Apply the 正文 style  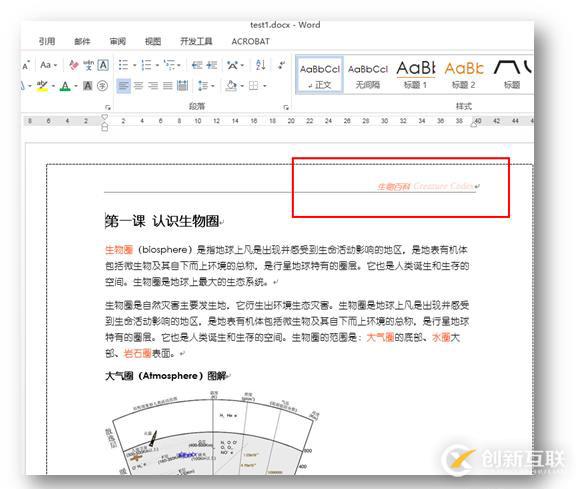pos(320,75)
